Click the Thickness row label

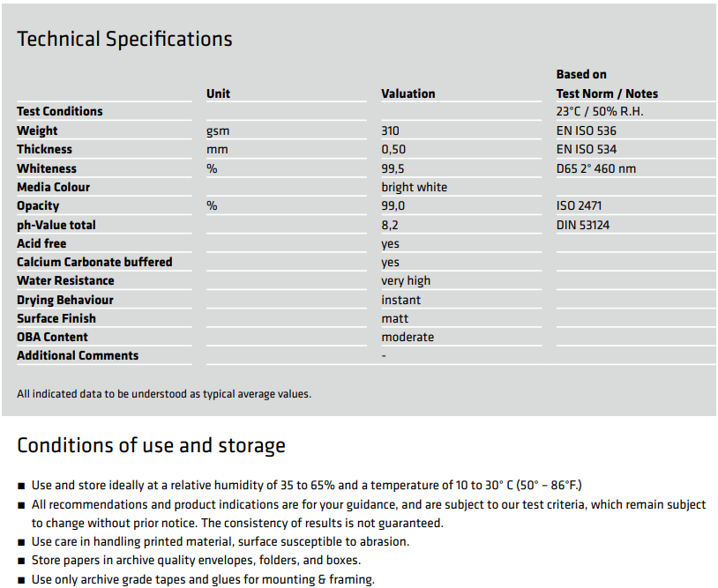click(x=44, y=149)
